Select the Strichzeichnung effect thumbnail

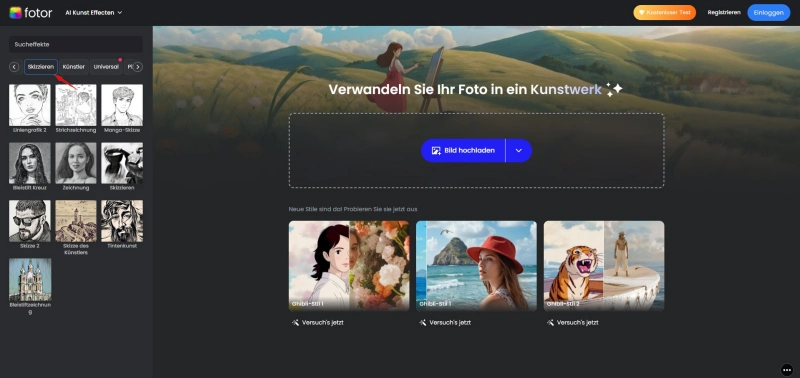[76, 105]
